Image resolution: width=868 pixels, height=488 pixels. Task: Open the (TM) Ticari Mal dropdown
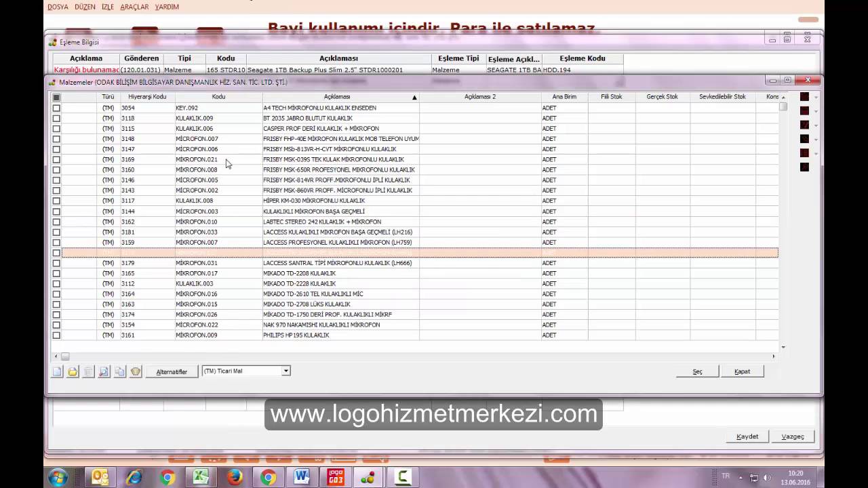[x=286, y=371]
